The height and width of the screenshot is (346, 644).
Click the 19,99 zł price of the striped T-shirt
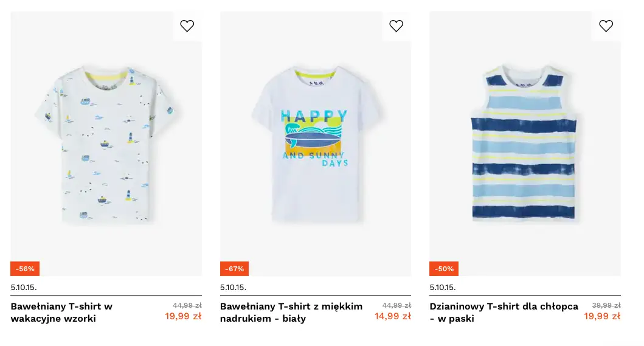(x=602, y=316)
